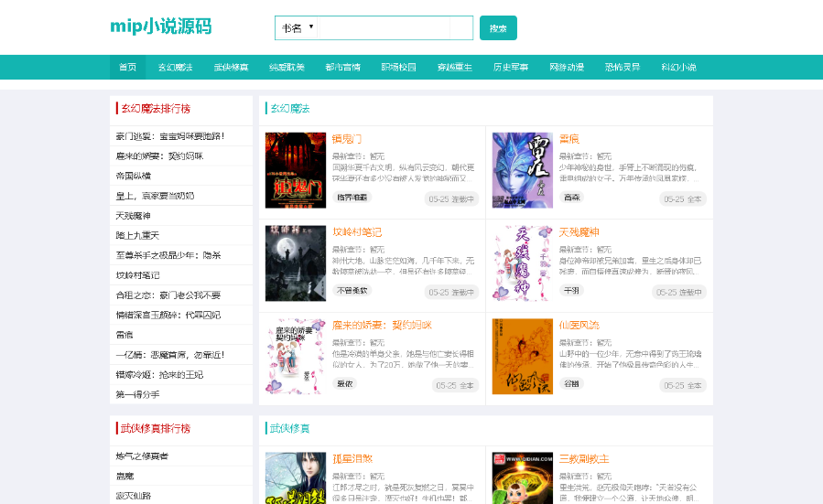823x504 pixels.
Task: Open the 雷痕 orange title link
Action: point(569,139)
